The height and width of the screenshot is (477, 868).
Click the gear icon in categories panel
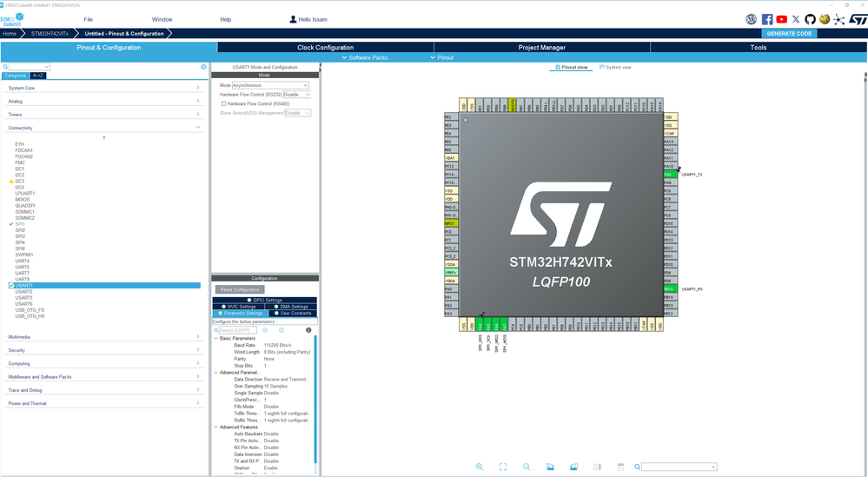click(204, 67)
